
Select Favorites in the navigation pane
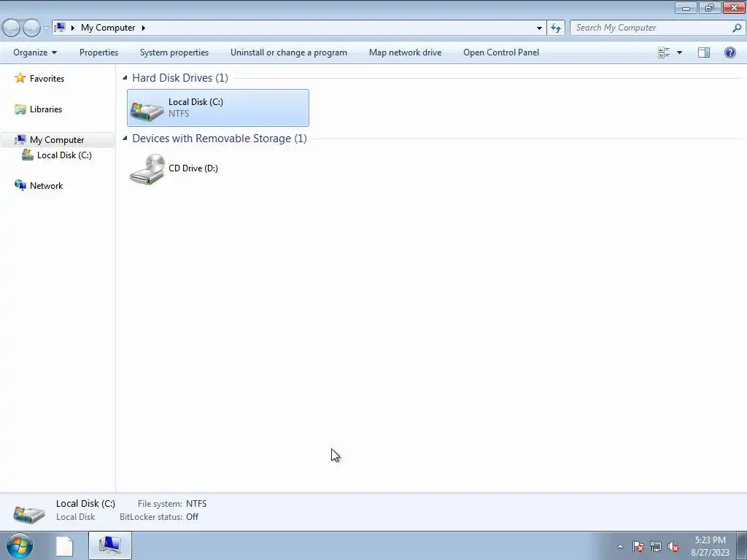point(47,79)
